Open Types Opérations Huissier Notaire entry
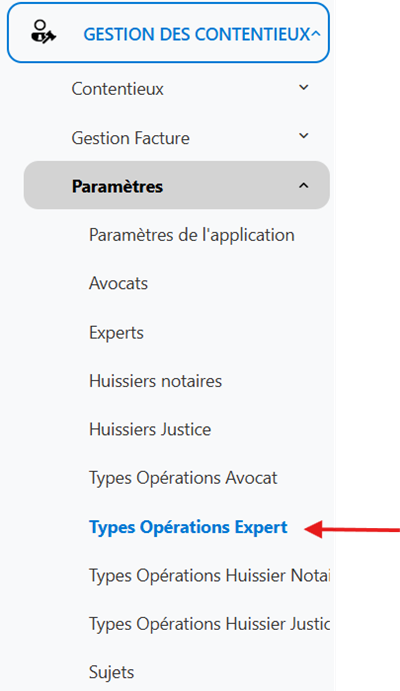Viewport: 400px width, 691px height. click(x=210, y=576)
